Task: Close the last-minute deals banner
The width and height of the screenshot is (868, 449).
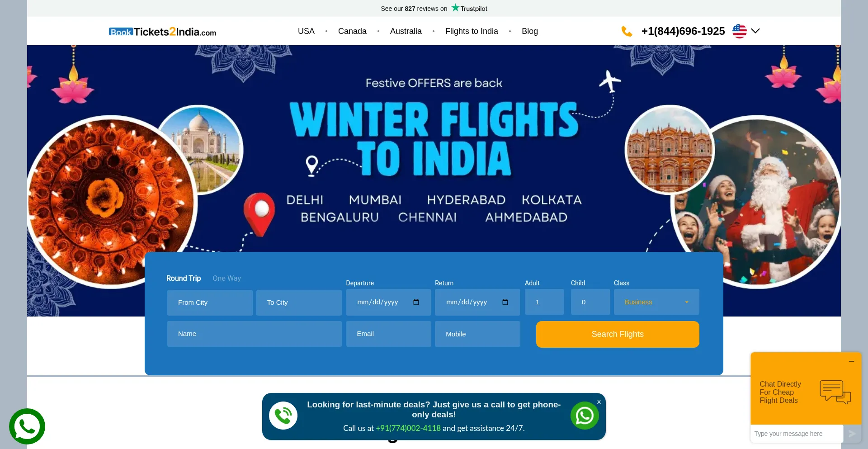Action: coord(599,402)
